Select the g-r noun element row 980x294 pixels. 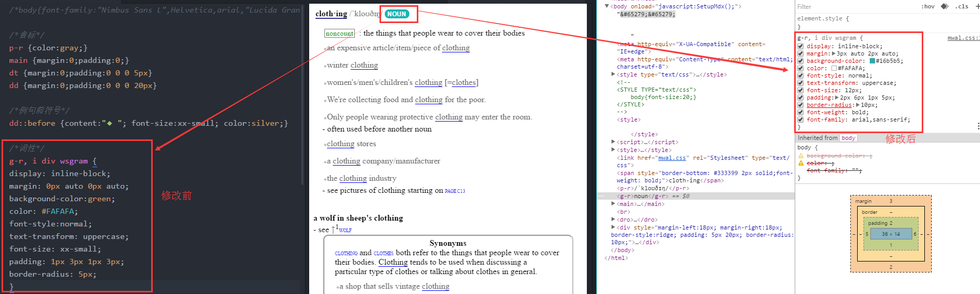click(696, 196)
